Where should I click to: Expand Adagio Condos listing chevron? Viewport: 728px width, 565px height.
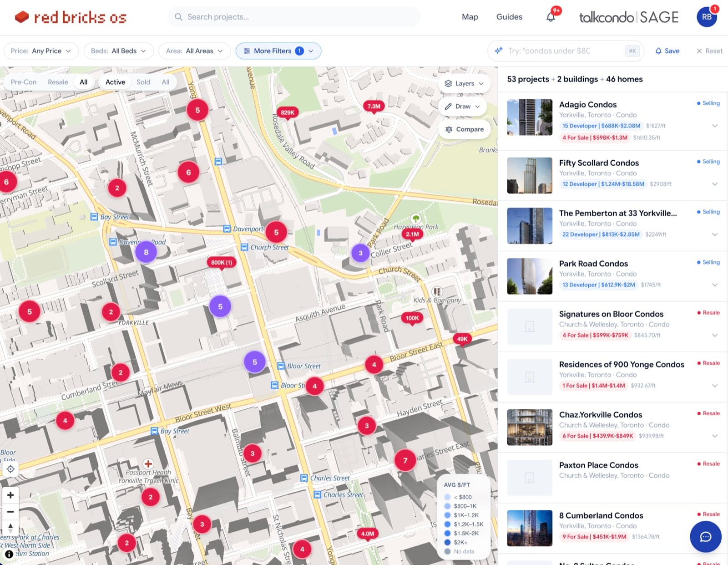[x=715, y=126]
